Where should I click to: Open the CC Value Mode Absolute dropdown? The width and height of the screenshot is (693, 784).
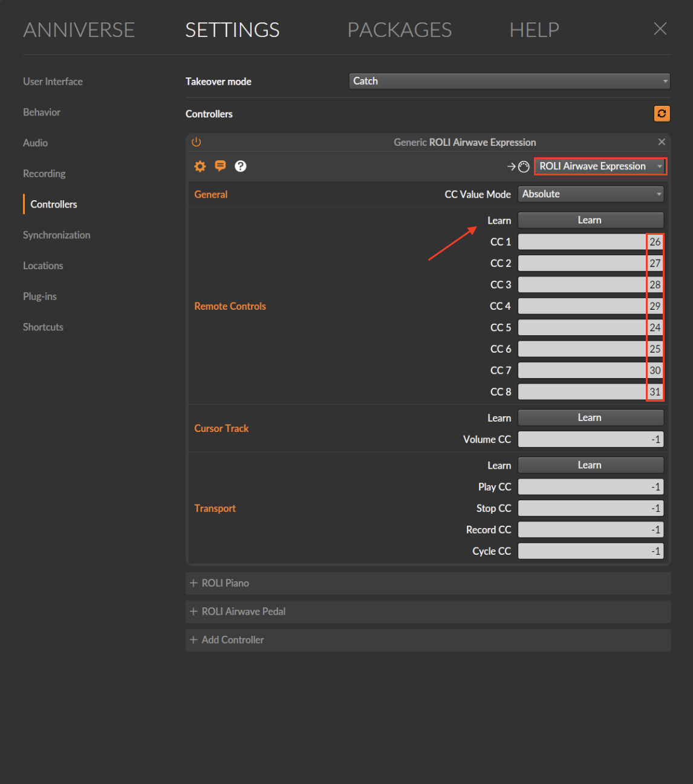tap(591, 194)
